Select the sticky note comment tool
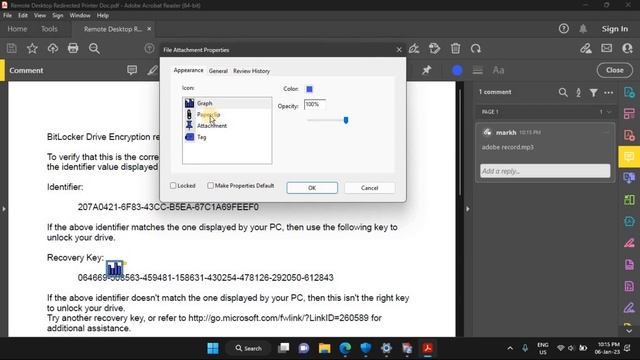 (x=132, y=70)
